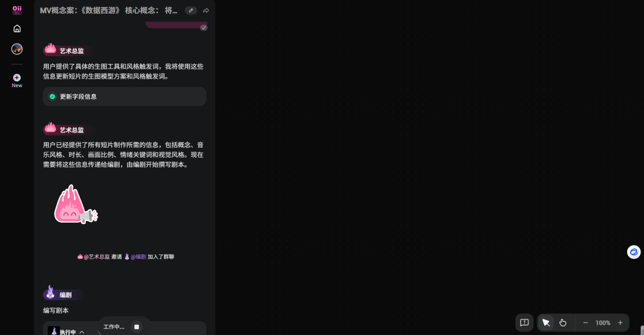Click the 100% zoom level
Screen dimensions: 644x335
click(603, 322)
